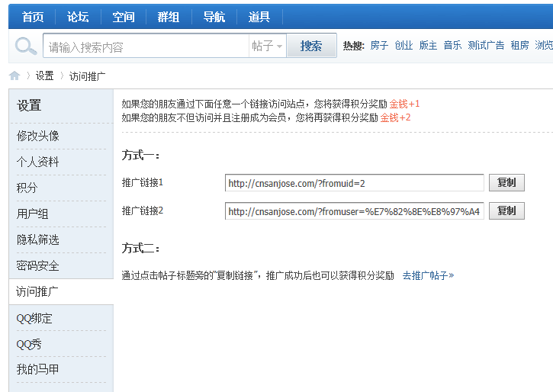
Task: Select 密码安全 in settings sidebar
Action: pos(37,266)
